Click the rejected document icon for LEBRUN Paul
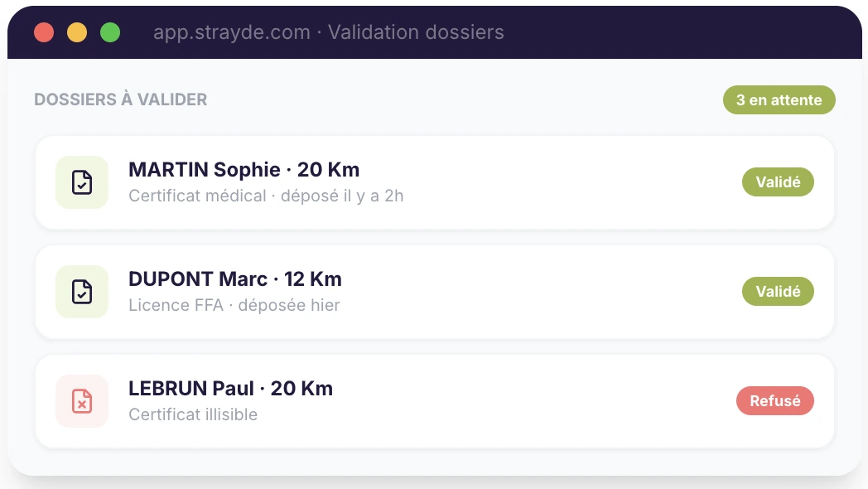This screenshot has width=868, height=489. point(81,401)
